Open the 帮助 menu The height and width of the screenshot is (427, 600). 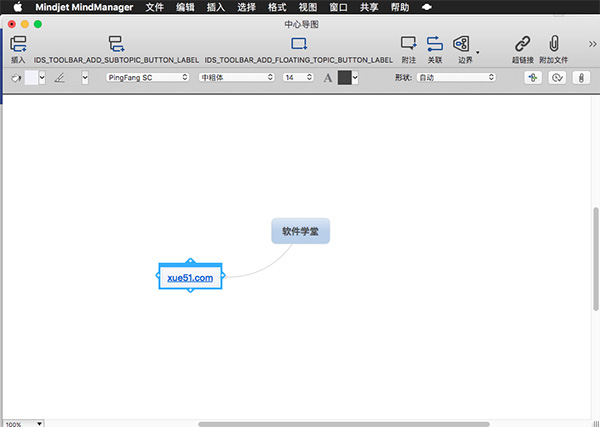click(x=400, y=7)
